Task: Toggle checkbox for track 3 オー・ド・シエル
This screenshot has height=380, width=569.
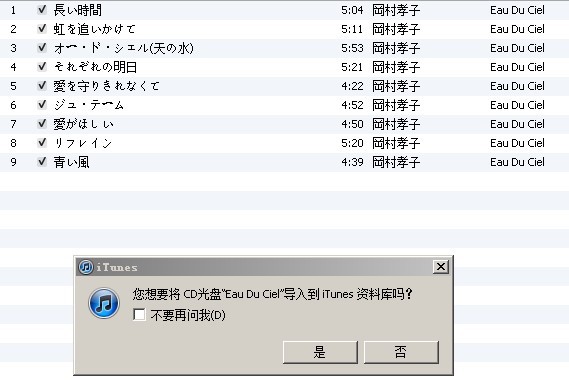Action: pos(42,48)
